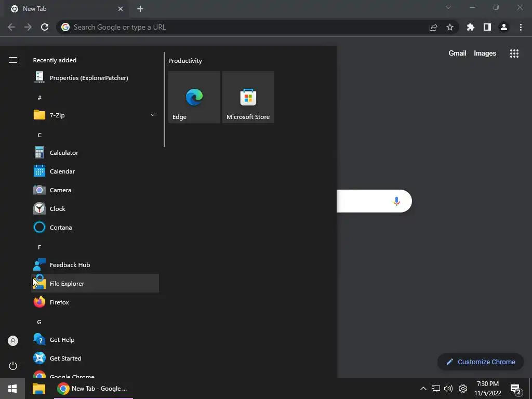Expand the 7-Zip folder chevron
This screenshot has height=399, width=532.
[153, 115]
